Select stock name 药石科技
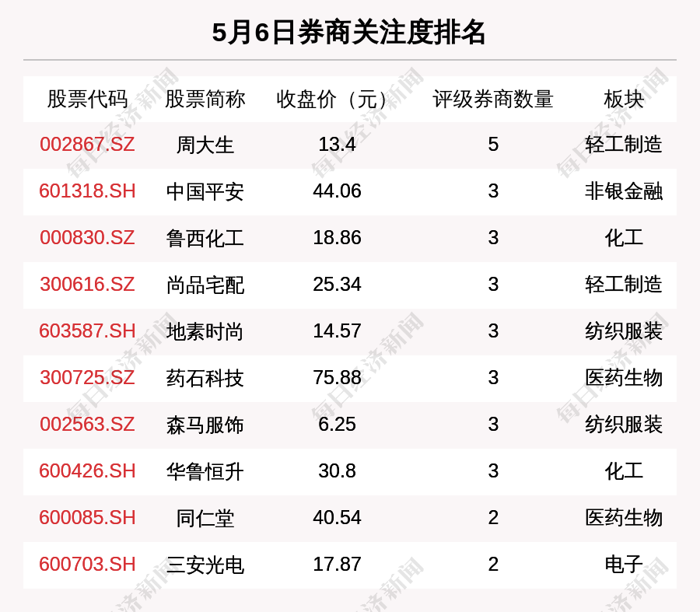 point(205,378)
